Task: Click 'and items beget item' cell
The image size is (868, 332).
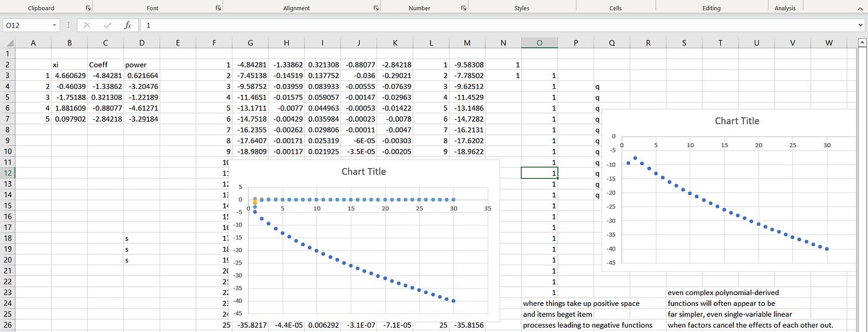Action: click(x=558, y=314)
